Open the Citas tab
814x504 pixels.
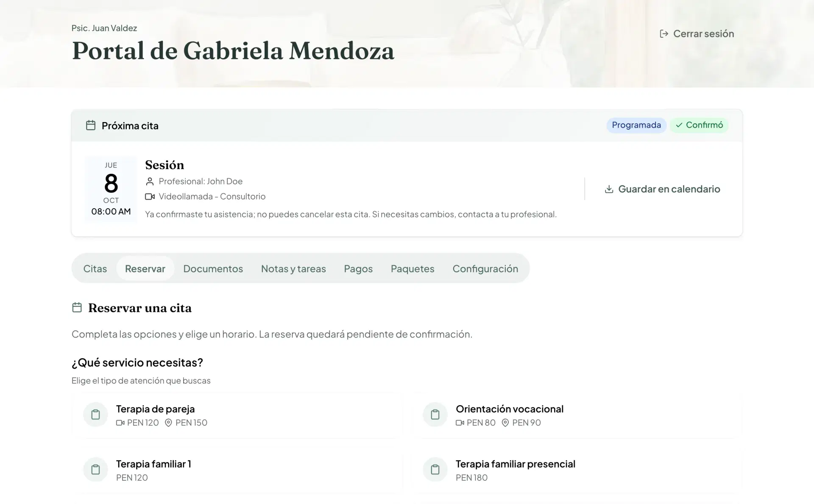95,268
